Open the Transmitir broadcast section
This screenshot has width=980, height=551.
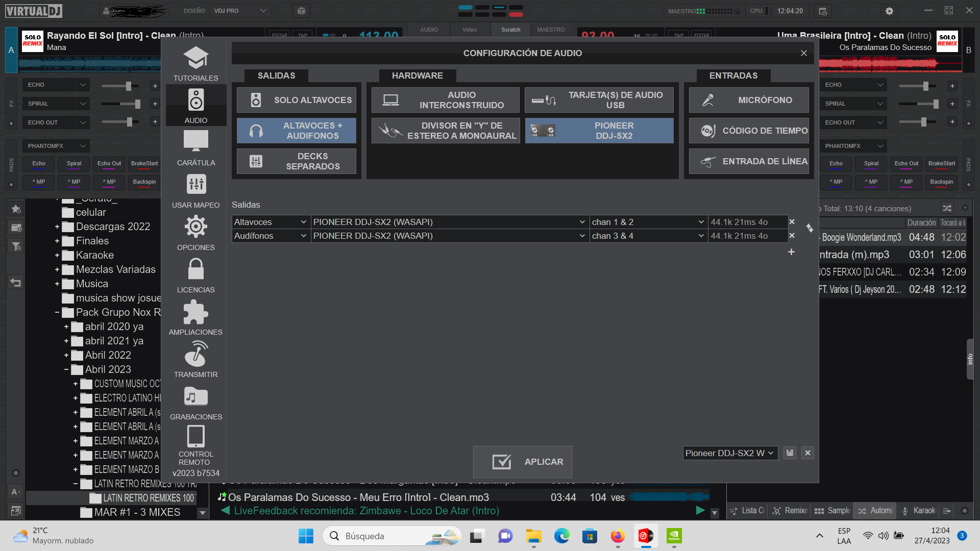(x=195, y=360)
